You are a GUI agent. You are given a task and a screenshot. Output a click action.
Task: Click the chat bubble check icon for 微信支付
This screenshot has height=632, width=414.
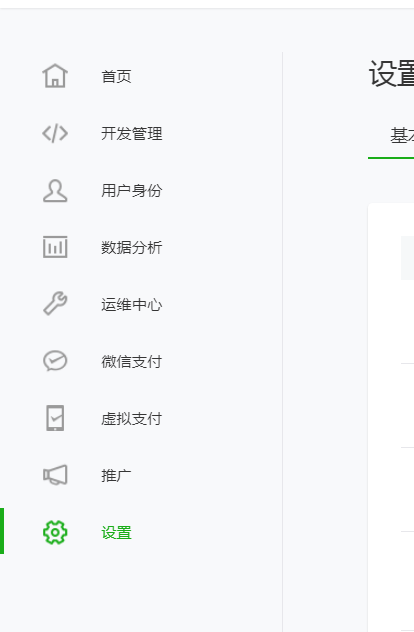click(55, 361)
